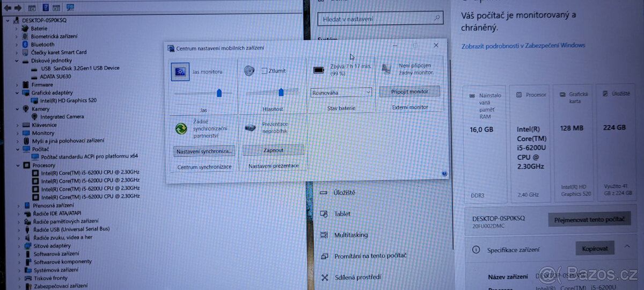This screenshot has height=290, width=644.
Task: Click the projector icon for Prezentace
Action: pyautogui.click(x=250, y=128)
